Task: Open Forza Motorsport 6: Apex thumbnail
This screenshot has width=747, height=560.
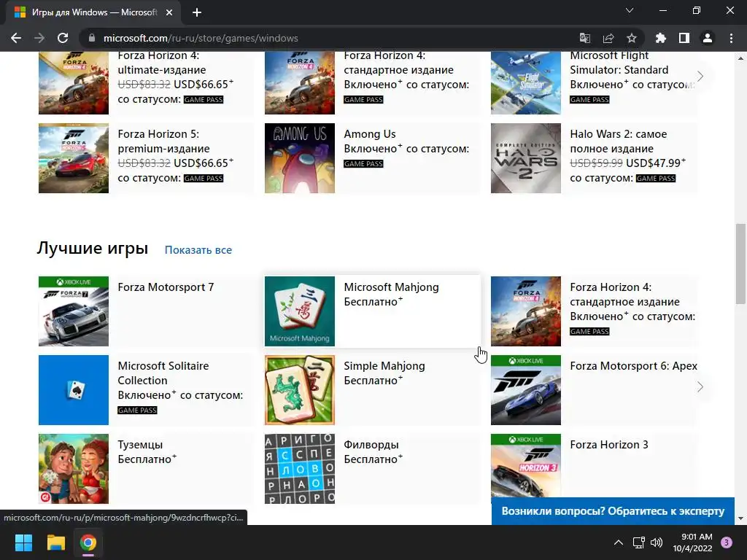Action: click(x=526, y=390)
